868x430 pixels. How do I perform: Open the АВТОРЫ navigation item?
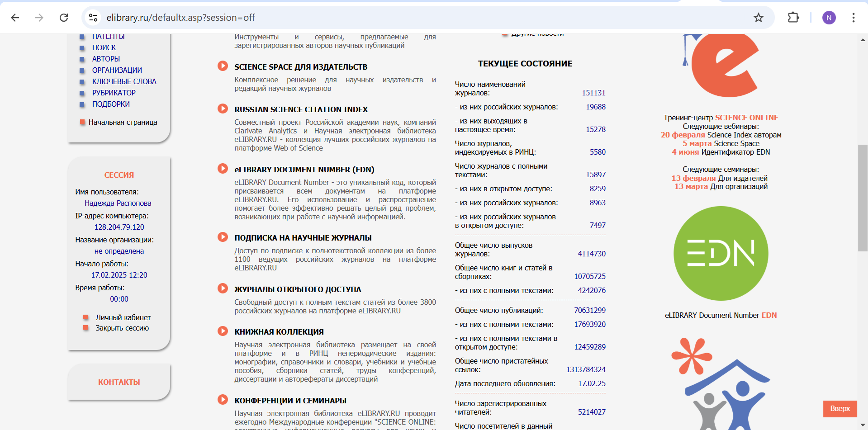[x=106, y=59]
